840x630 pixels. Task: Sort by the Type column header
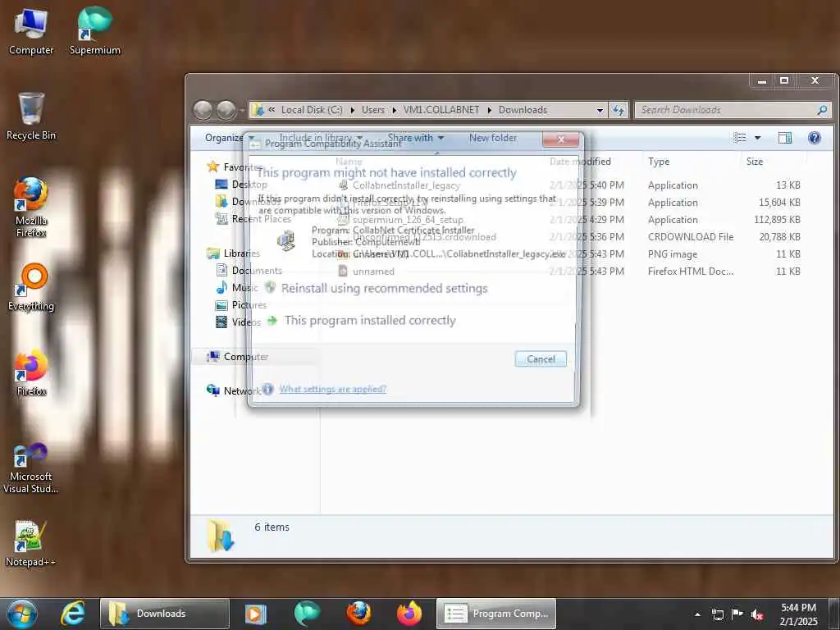[659, 162]
